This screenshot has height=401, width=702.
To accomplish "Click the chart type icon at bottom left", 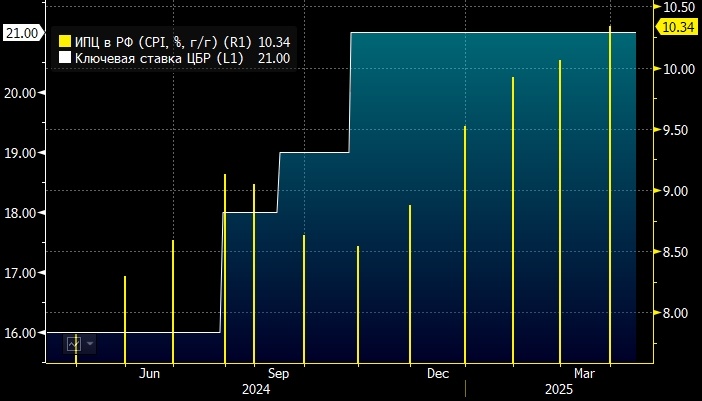I will pos(74,344).
